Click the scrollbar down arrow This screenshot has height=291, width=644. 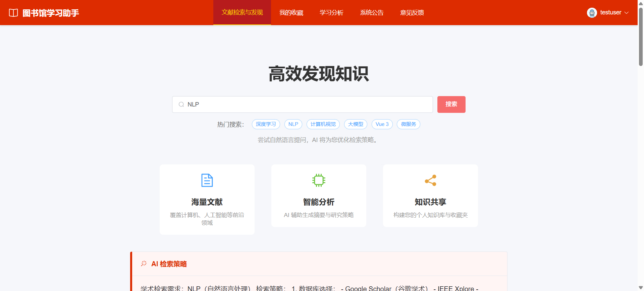tap(641, 288)
